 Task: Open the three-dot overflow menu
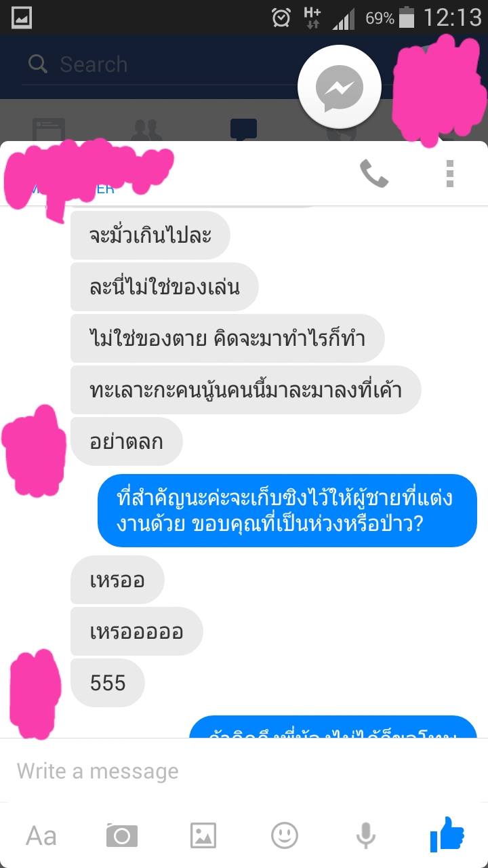[x=450, y=174]
